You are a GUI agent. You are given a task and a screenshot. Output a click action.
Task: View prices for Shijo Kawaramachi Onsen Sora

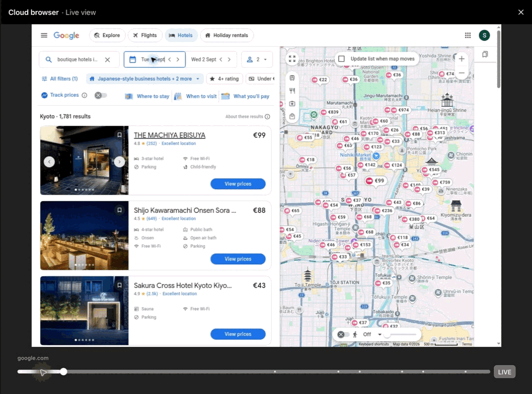[238, 259]
